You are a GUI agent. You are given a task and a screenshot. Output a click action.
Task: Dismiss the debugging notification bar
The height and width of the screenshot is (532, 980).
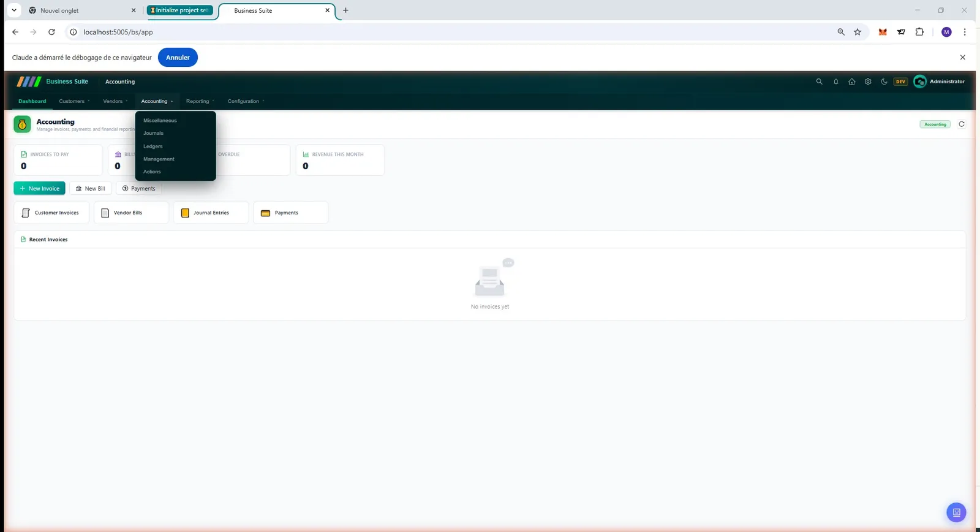click(x=962, y=58)
